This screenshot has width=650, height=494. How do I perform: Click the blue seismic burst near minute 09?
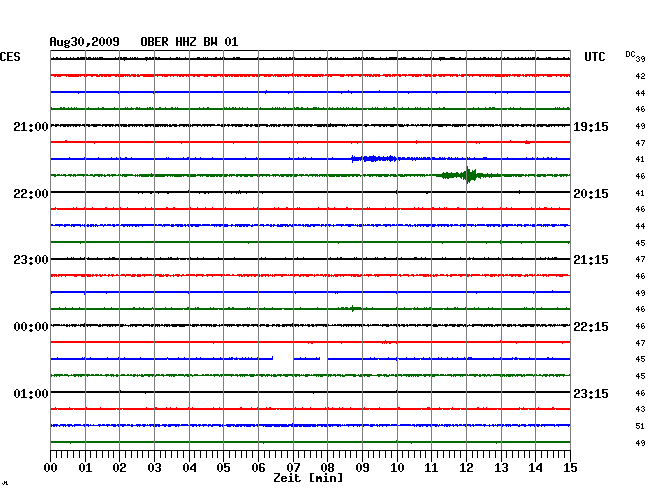(374, 158)
